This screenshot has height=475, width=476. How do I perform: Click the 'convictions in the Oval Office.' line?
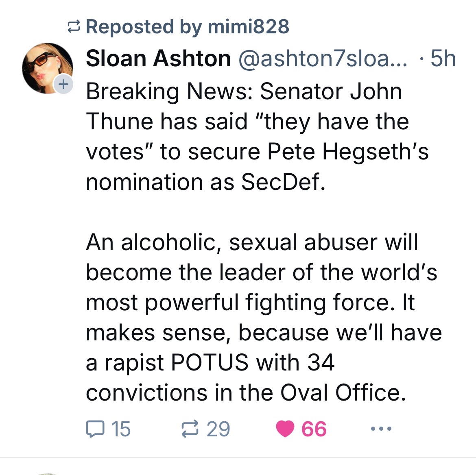(x=246, y=392)
